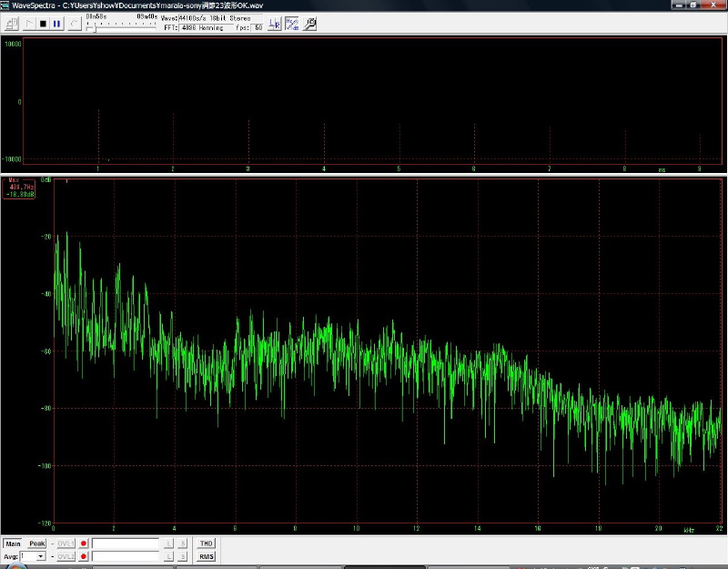Open the Avg count dropdown
The height and width of the screenshot is (569, 728).
point(40,556)
